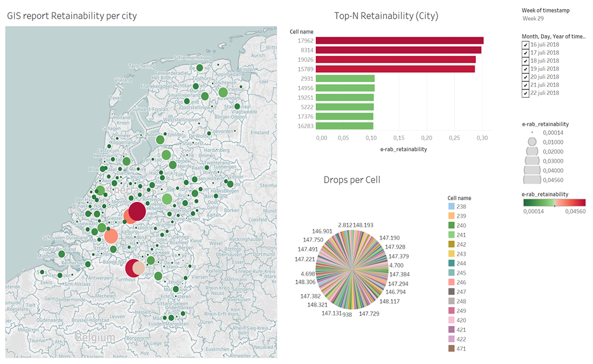Click the green bar for cell 14956
The height and width of the screenshot is (364, 593).
(x=345, y=88)
